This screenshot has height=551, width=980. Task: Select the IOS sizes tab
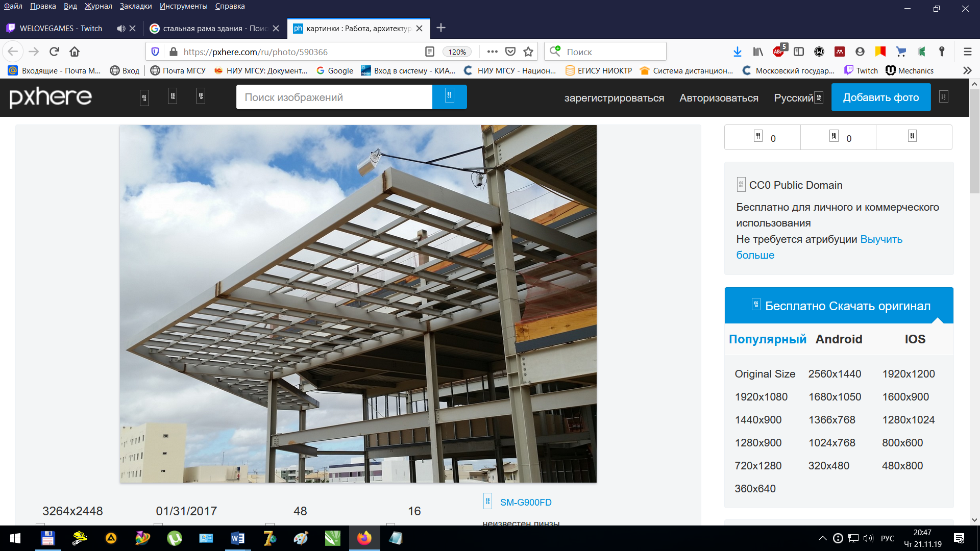point(915,339)
